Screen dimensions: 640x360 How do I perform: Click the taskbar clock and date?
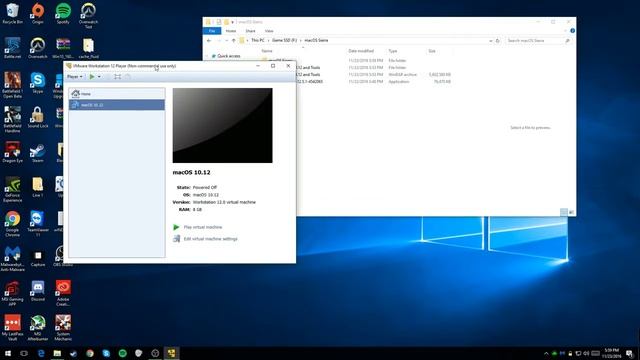click(611, 353)
